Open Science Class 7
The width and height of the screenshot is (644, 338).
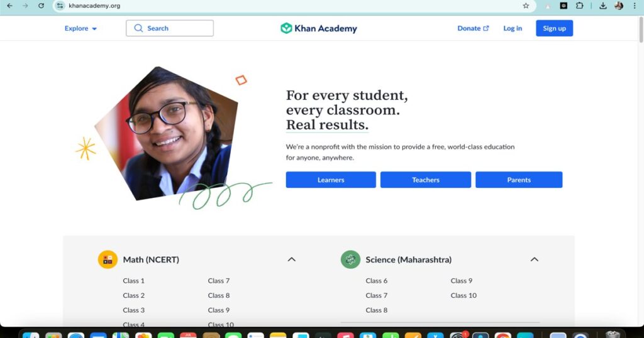(376, 295)
